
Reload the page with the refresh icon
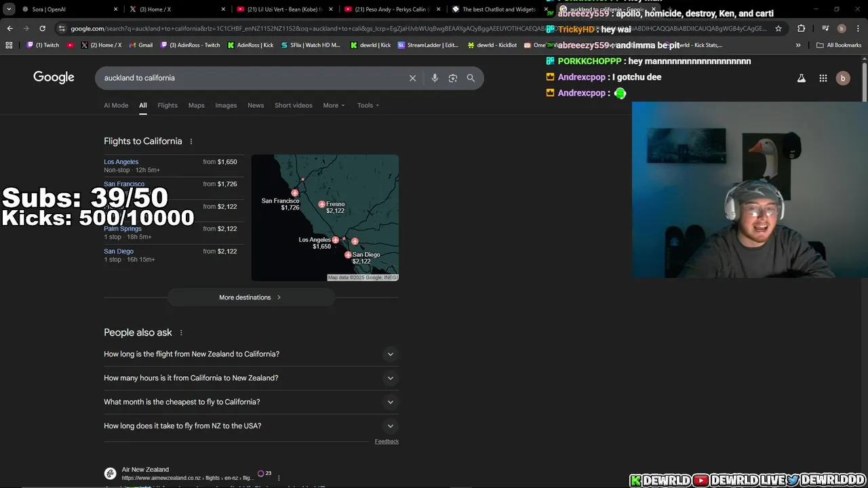pos(42,28)
